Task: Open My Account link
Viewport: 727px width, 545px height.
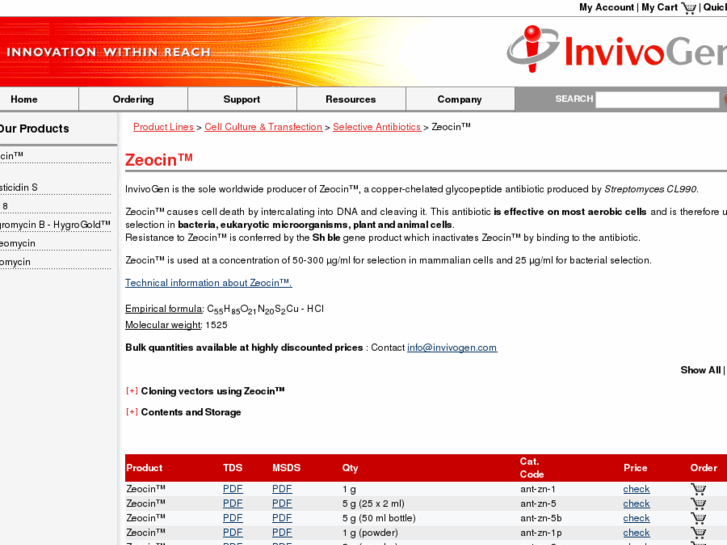Action: [606, 7]
